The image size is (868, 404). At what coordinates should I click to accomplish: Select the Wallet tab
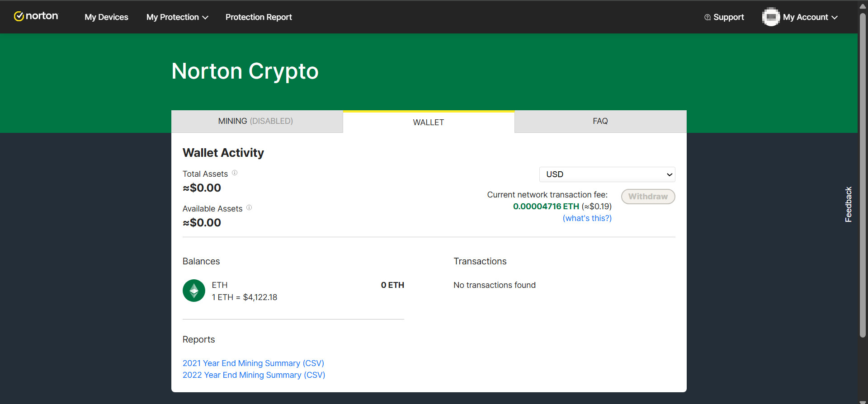coord(429,122)
